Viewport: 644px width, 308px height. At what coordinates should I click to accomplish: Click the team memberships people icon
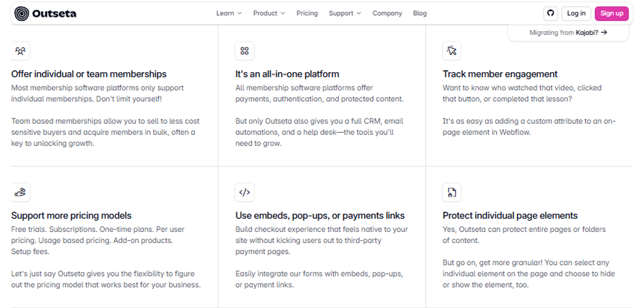click(x=20, y=51)
